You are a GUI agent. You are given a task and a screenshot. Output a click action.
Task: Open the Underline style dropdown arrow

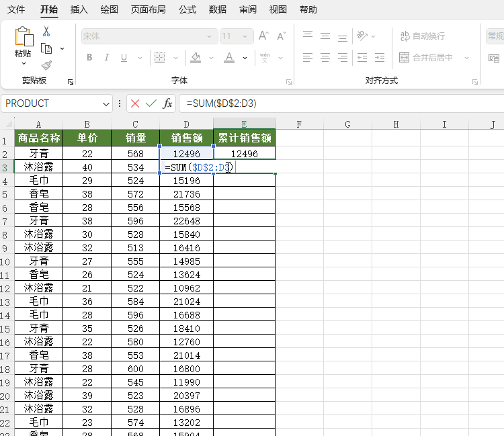tap(140, 58)
